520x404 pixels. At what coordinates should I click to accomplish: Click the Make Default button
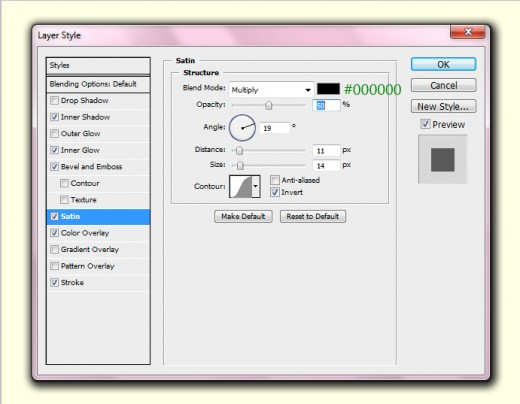click(243, 216)
